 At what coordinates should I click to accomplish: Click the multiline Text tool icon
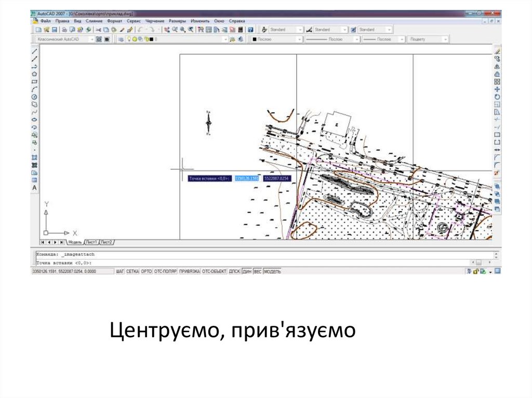pyautogui.click(x=34, y=187)
